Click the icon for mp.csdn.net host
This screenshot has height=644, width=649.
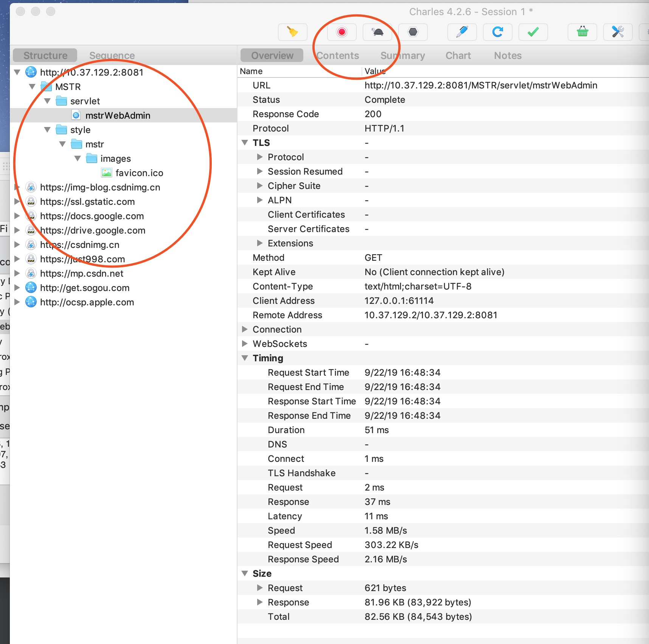31,273
